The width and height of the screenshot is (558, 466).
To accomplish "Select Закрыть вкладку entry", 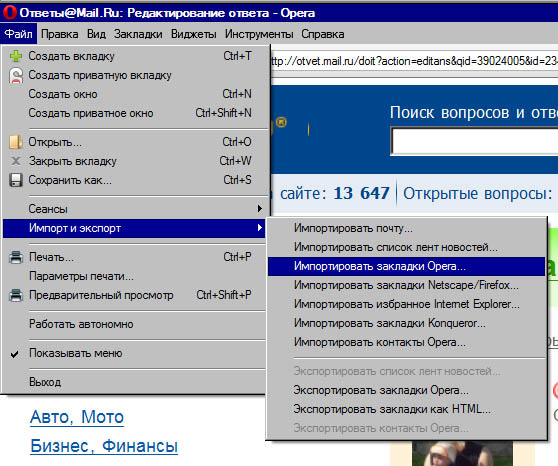I will [134, 161].
